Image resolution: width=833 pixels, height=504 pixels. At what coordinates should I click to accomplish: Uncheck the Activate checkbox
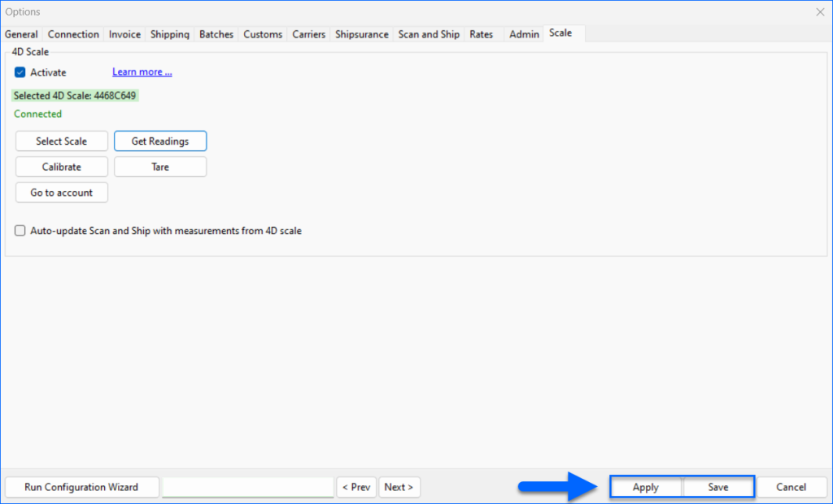click(20, 72)
